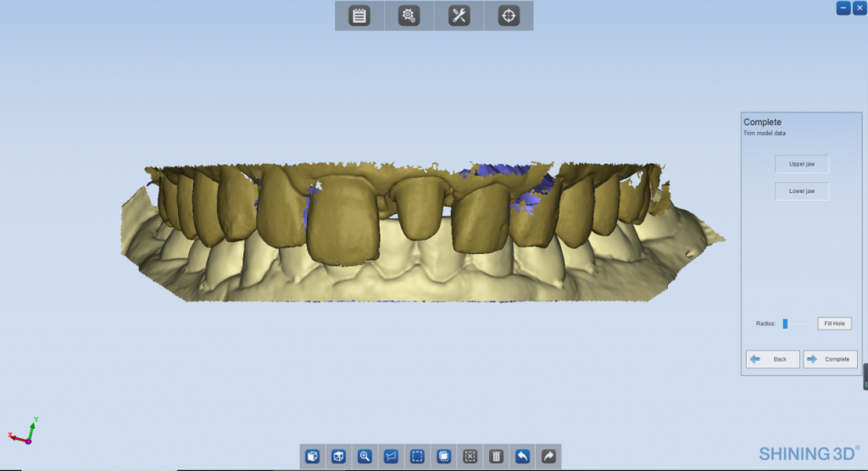868x471 pixels.
Task: Click the "Radius:" label
Action: 765,324
